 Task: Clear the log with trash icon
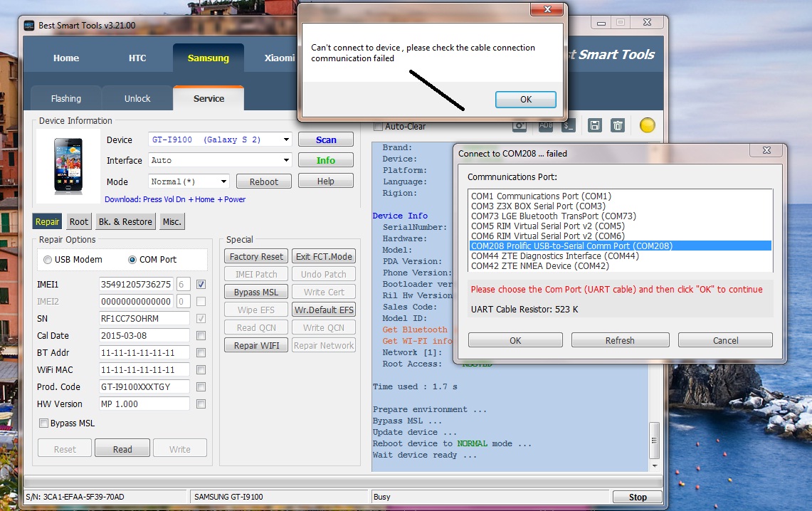click(617, 125)
